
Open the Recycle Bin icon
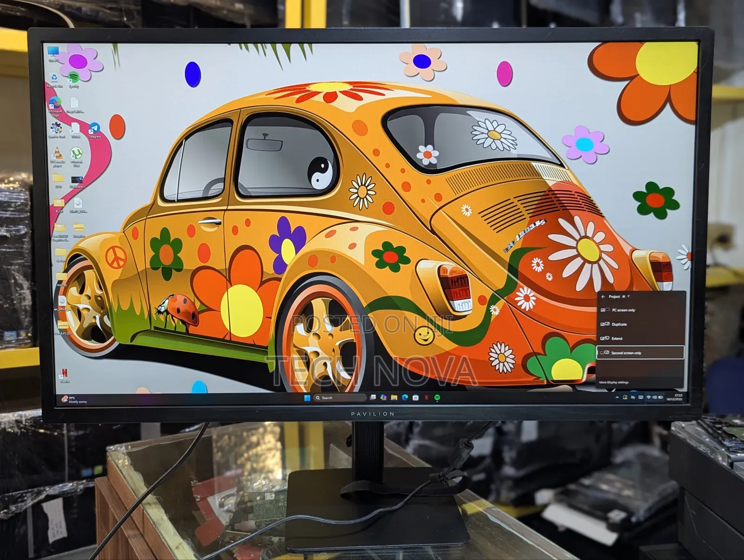54,80
